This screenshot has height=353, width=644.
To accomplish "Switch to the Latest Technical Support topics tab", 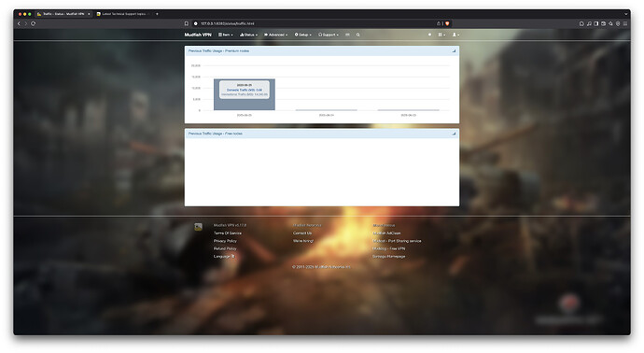I will (x=123, y=14).
